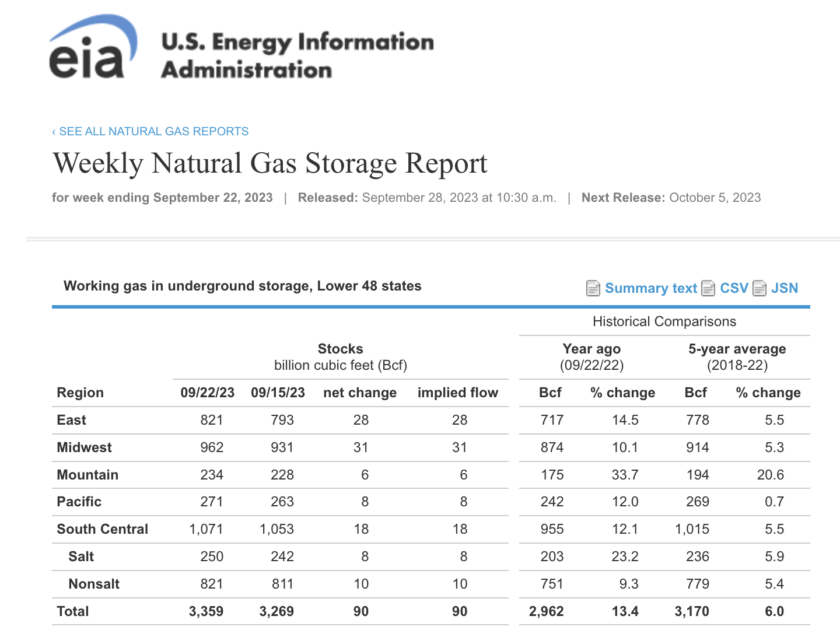This screenshot has height=637, width=840.
Task: Click the back chevron before SEE ALL
Action: [x=53, y=131]
